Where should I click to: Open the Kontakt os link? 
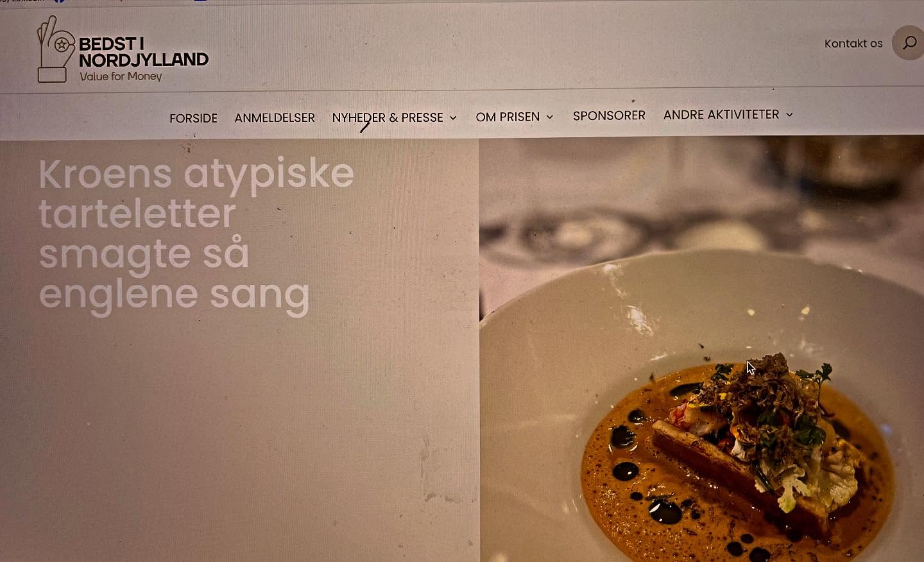click(x=853, y=44)
